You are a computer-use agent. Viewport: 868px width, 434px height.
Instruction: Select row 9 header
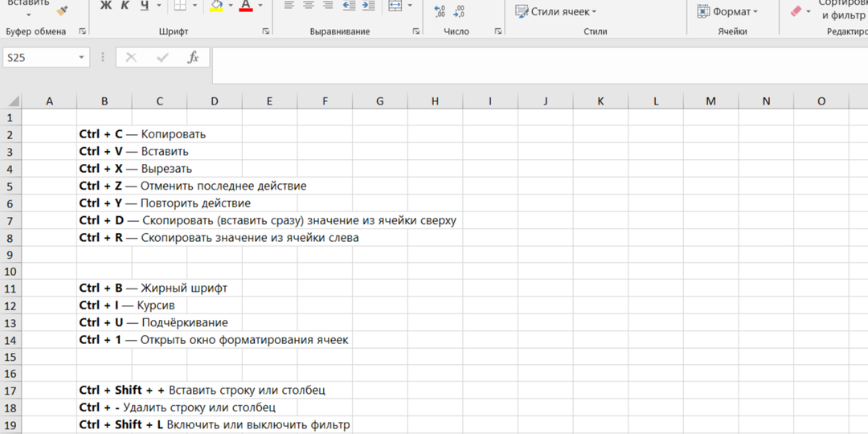coord(11,255)
